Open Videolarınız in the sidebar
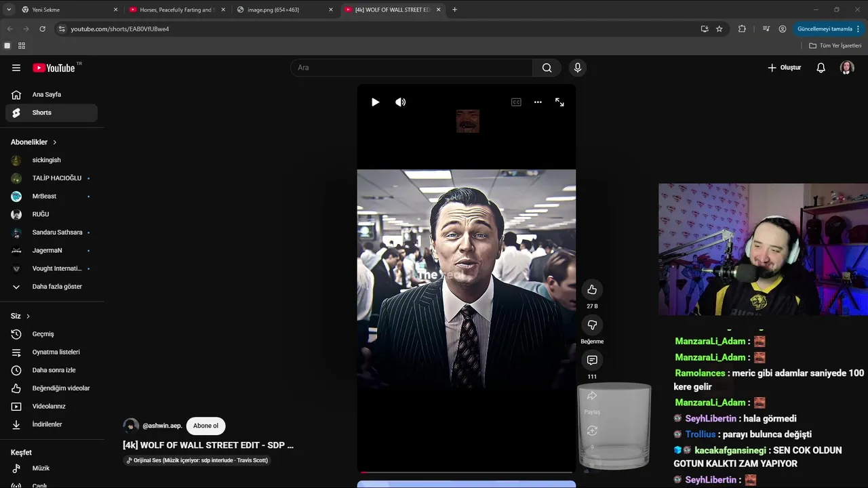 point(52,407)
